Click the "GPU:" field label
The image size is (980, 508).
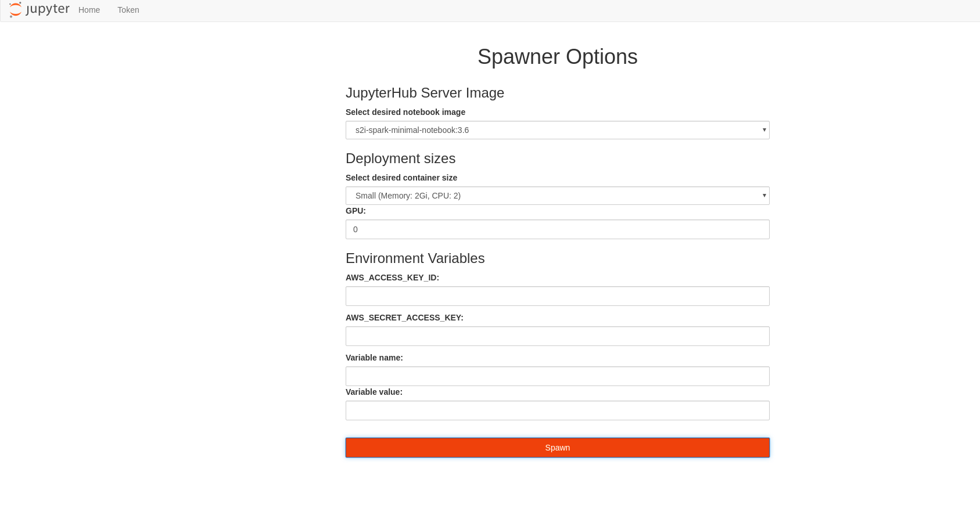(x=356, y=211)
